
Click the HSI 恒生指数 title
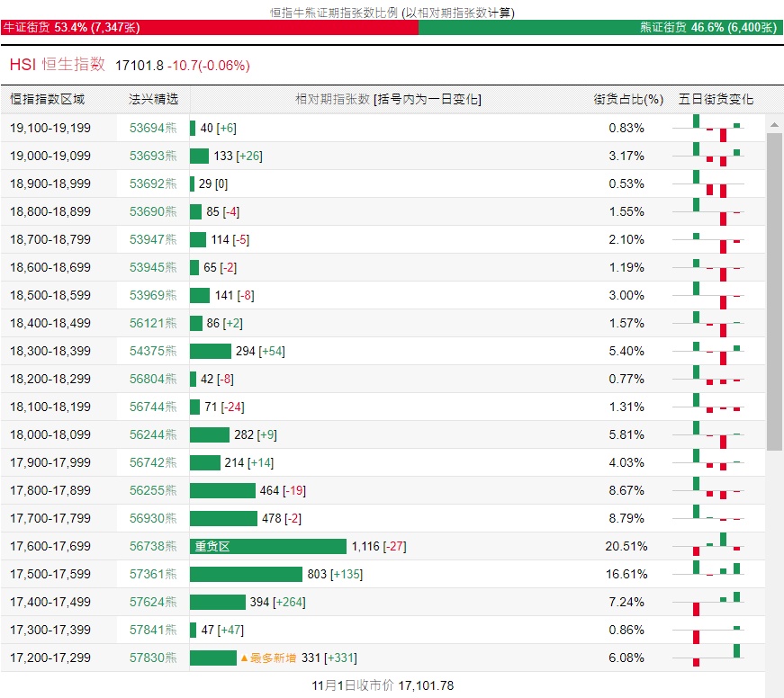tap(58, 65)
